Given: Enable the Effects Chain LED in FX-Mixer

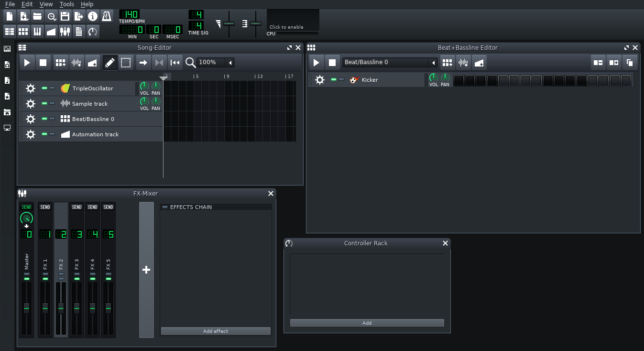Looking at the screenshot, I should [x=165, y=207].
